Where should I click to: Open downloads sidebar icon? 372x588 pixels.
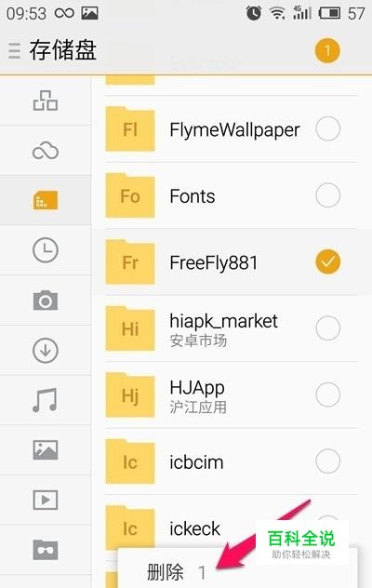pos(46,351)
